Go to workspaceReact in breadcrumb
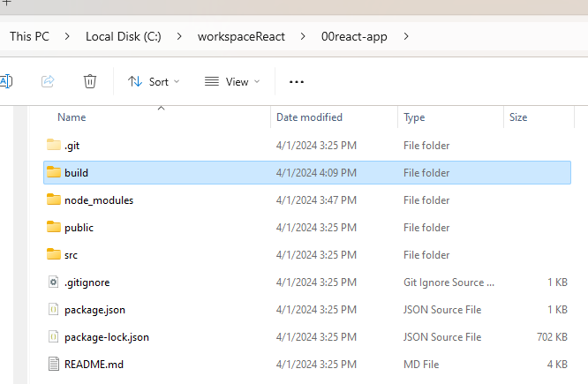 pos(241,36)
